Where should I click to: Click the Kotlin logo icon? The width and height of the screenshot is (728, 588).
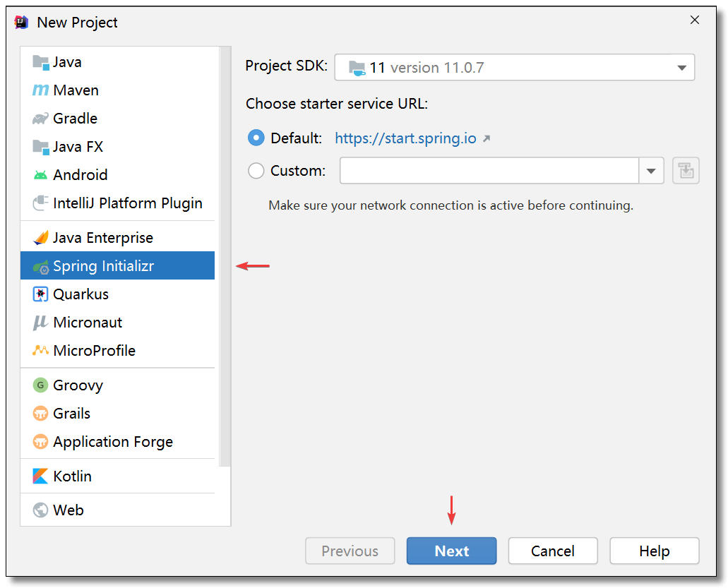click(40, 476)
